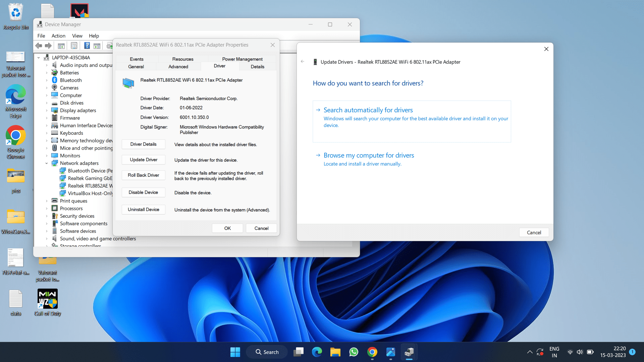Image resolution: width=644 pixels, height=362 pixels.
Task: Open File Explorer from taskbar
Action: [x=335, y=352]
